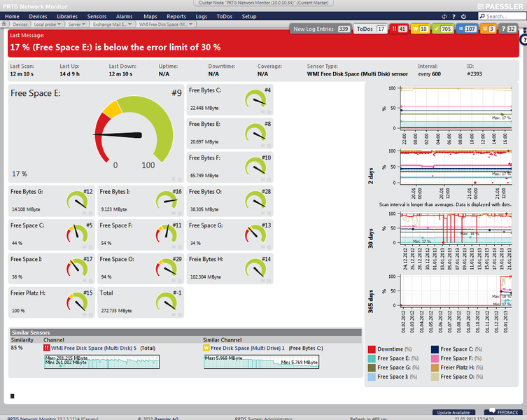Open the Setup menu
The width and height of the screenshot is (527, 420).
coord(249,17)
